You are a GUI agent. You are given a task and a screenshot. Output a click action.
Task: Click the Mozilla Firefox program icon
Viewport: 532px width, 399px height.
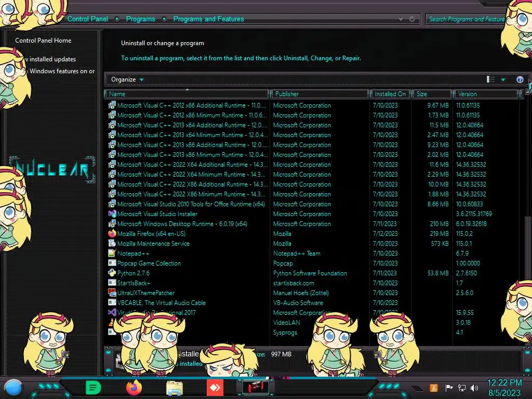pos(112,233)
